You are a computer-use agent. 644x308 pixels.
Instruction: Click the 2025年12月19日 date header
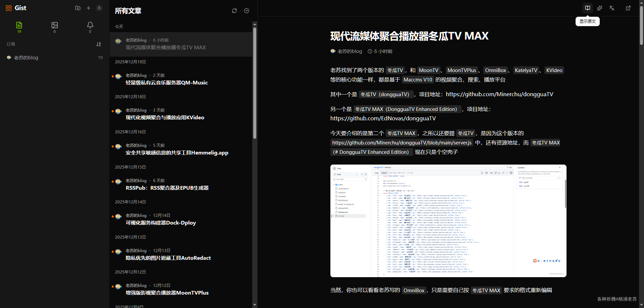130,62
